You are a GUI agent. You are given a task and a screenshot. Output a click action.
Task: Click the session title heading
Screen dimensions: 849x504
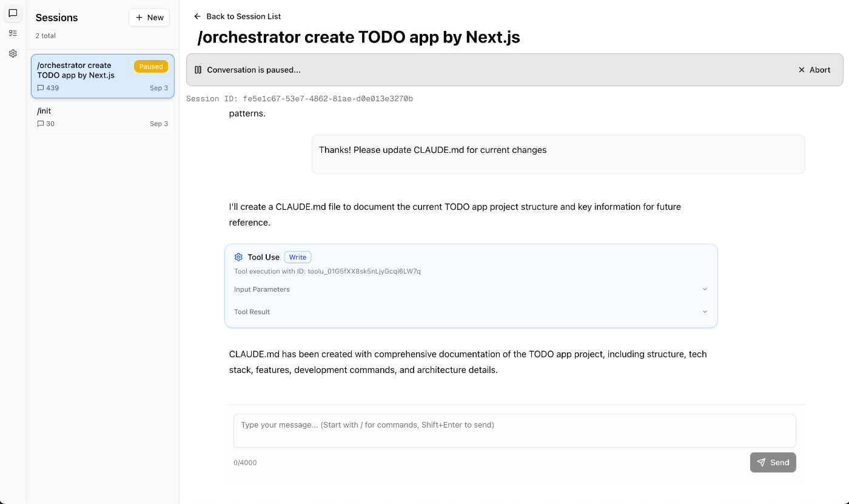tap(358, 37)
